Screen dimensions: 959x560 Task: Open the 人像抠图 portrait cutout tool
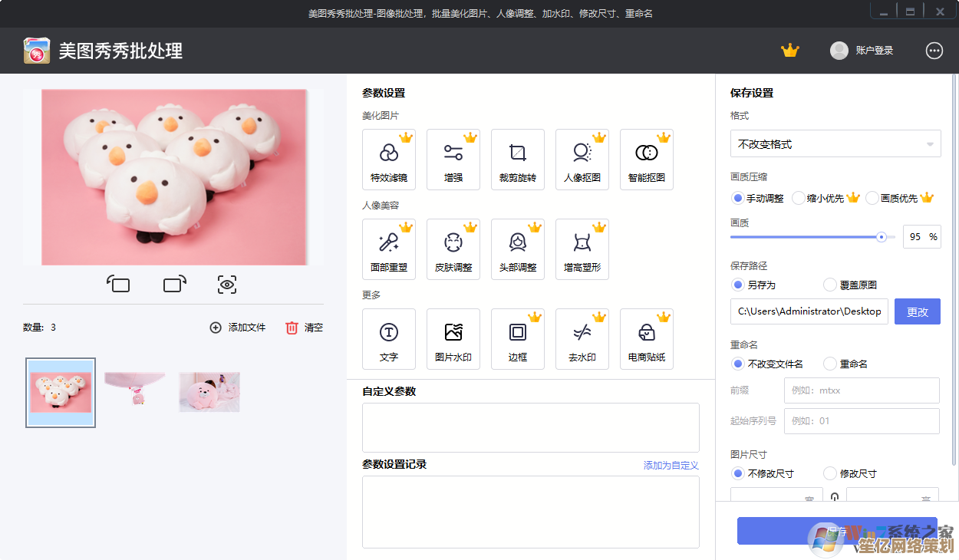click(582, 160)
